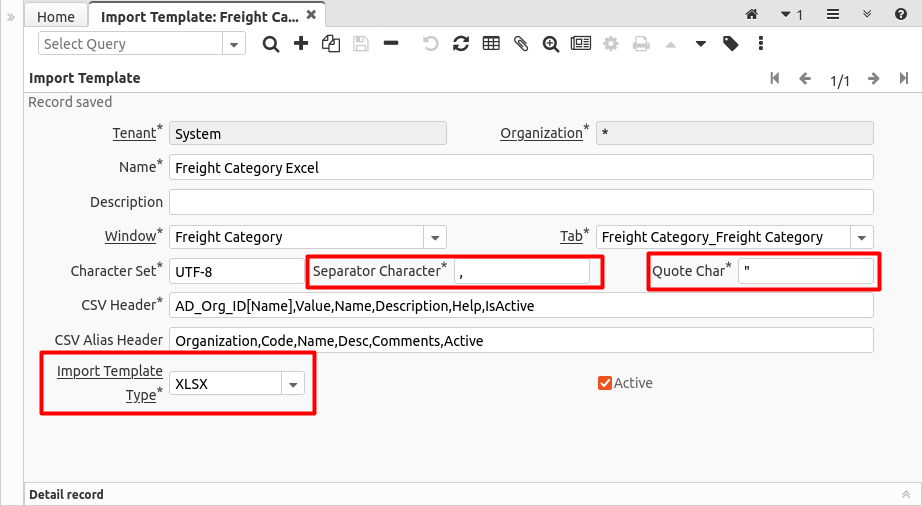
Task: Click into the Description input field
Action: (521, 202)
